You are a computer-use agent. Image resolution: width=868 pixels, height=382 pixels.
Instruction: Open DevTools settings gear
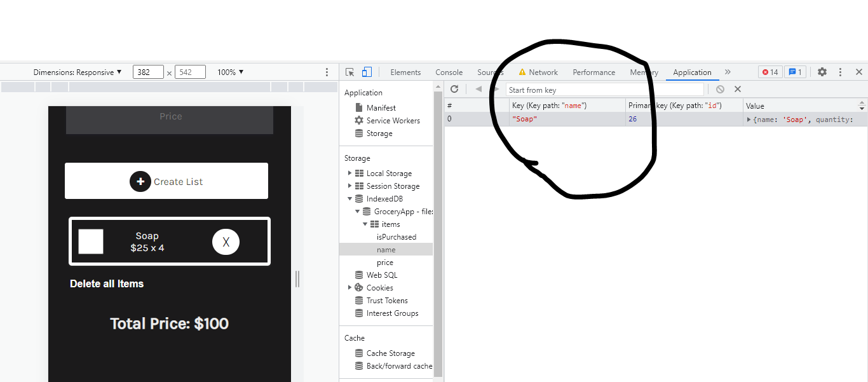[x=822, y=72]
